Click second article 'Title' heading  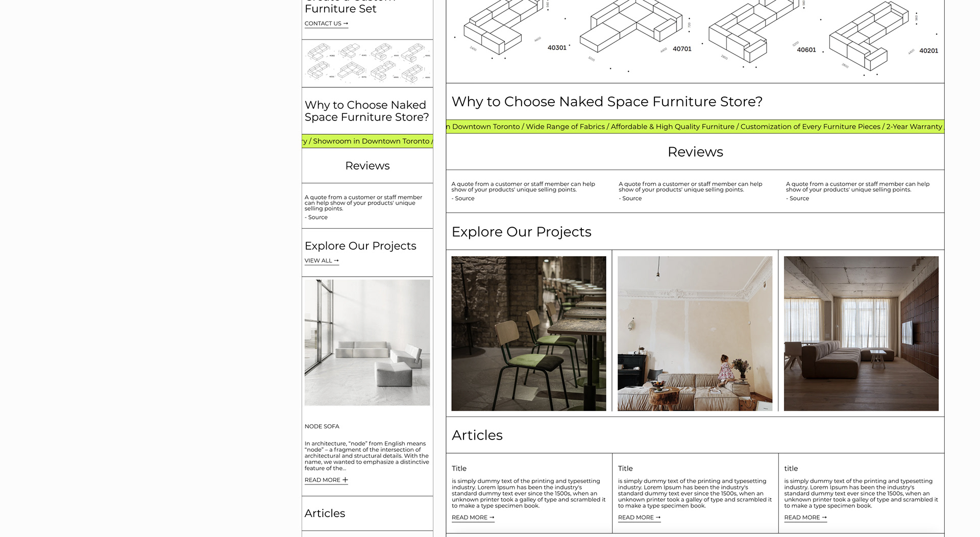coord(625,469)
